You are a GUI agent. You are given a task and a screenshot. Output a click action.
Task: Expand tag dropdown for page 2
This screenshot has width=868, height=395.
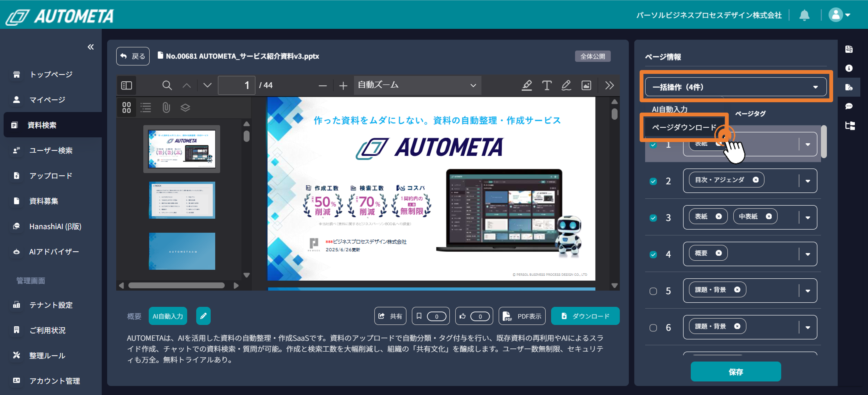point(808,181)
